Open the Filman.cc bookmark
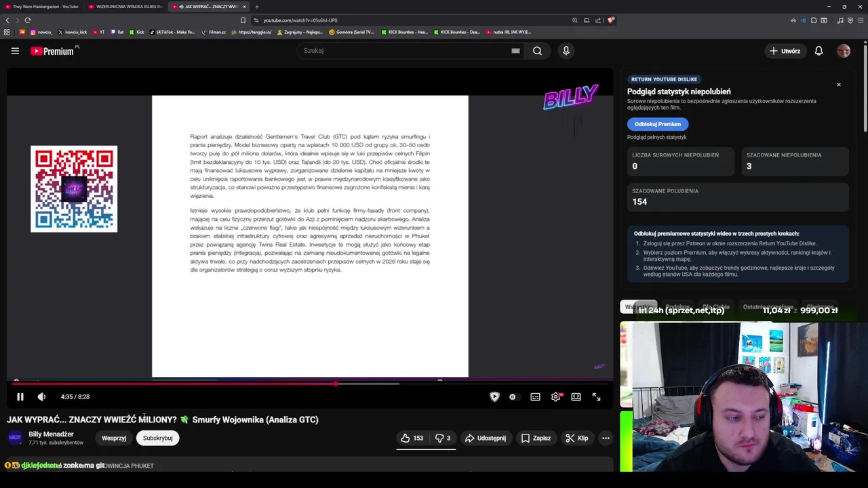Viewport: 868px width, 488px height. click(x=214, y=32)
